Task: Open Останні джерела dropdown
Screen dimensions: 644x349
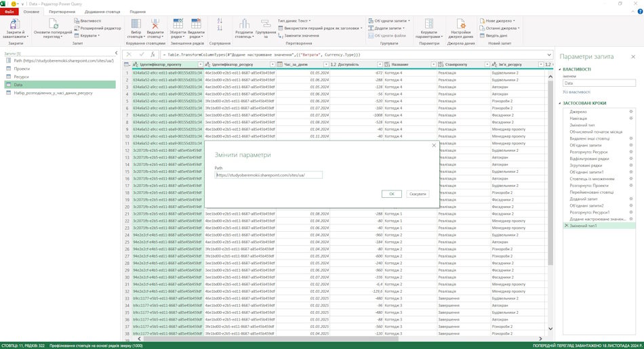Action: 500,28
